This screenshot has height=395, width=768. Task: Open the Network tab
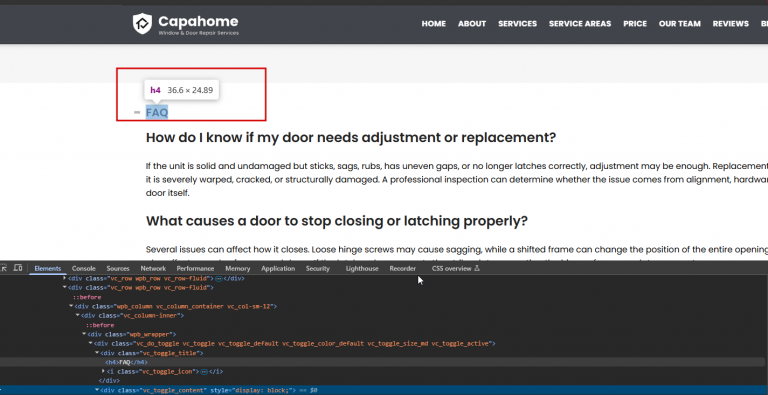pyautogui.click(x=153, y=269)
